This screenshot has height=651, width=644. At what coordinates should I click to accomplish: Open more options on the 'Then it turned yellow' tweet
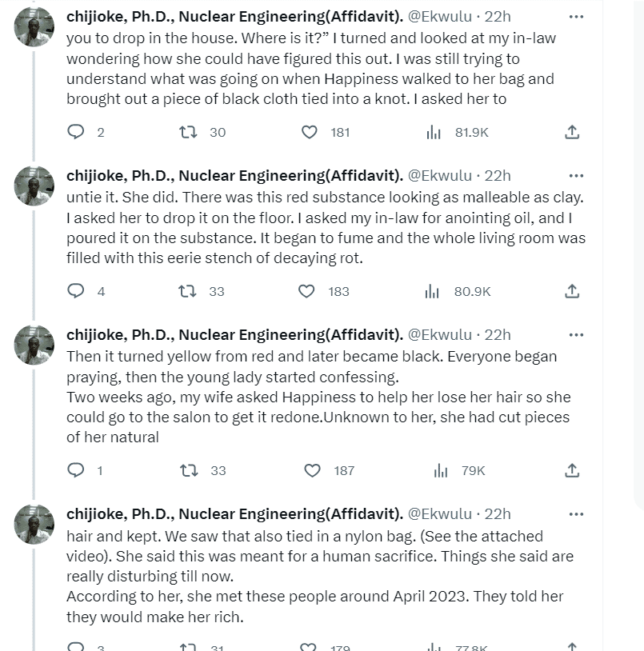pos(576,334)
